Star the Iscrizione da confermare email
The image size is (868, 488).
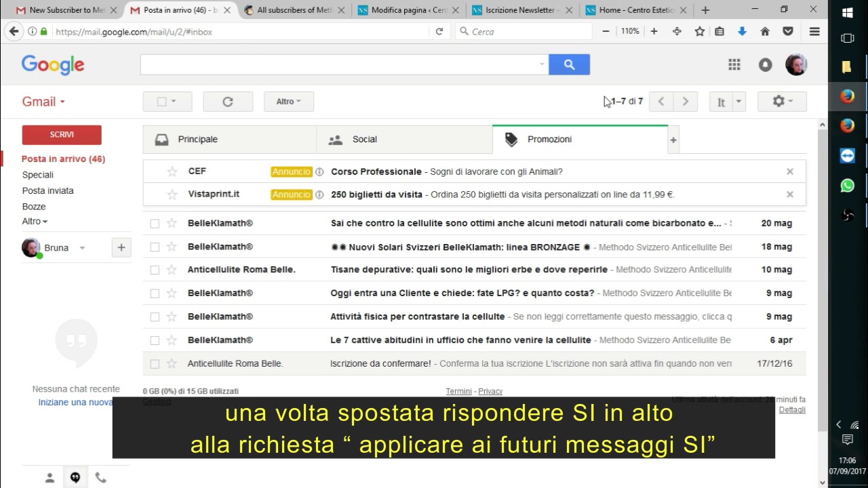pos(172,363)
